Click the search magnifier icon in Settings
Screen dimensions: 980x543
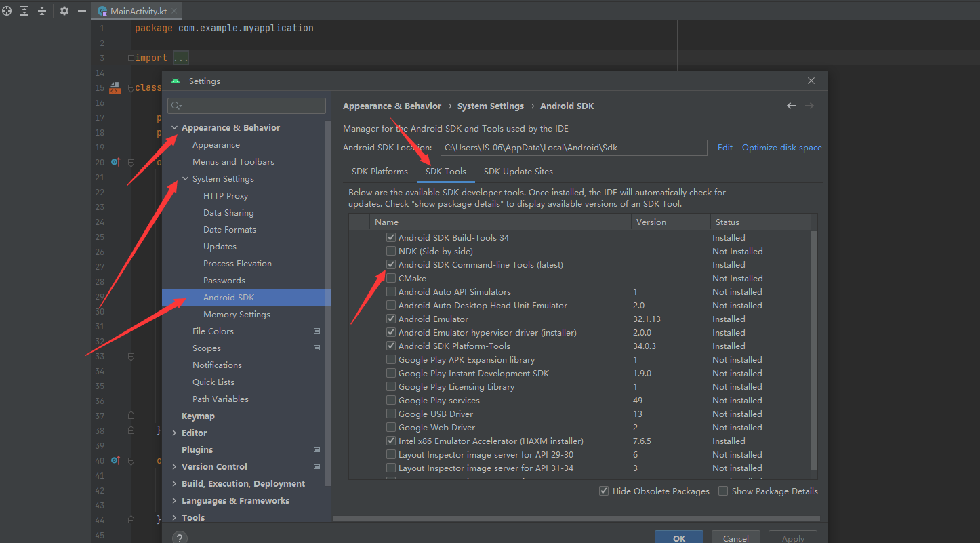[x=178, y=106]
